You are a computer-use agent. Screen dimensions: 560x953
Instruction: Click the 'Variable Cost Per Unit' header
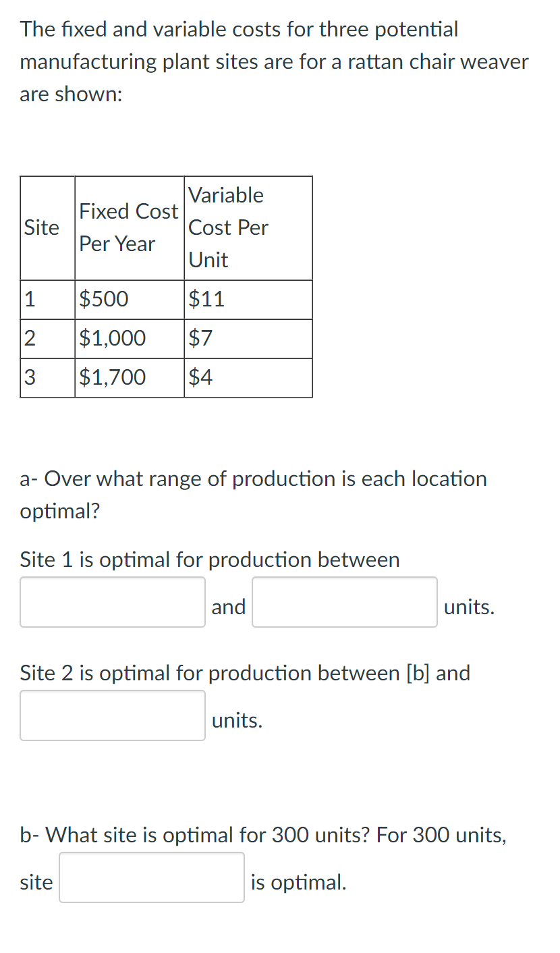pyautogui.click(x=228, y=228)
